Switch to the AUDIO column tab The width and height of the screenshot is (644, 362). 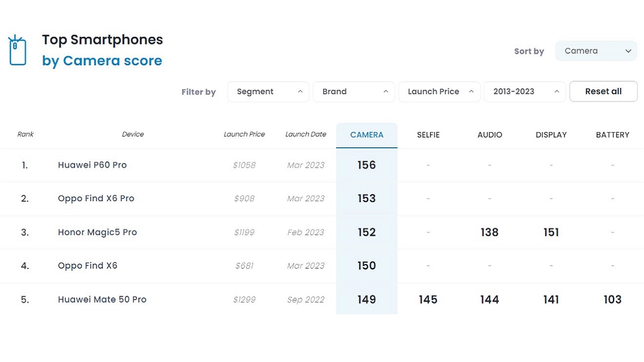[x=490, y=135]
